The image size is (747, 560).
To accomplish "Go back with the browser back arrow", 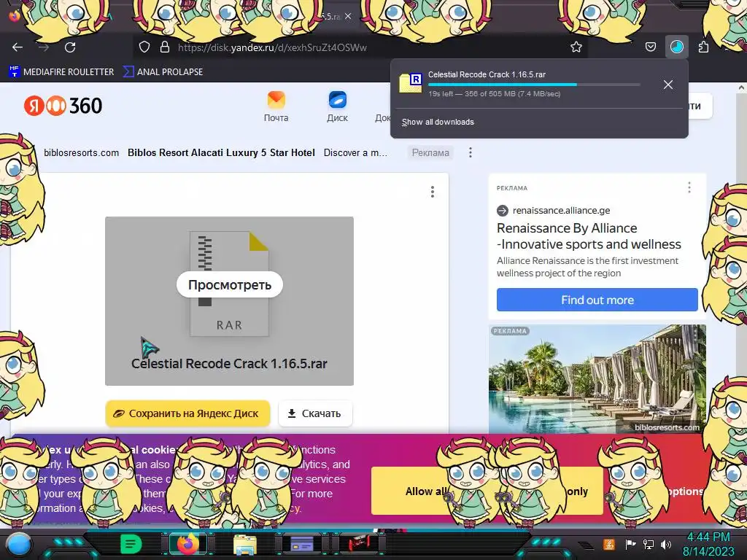I will tap(18, 47).
